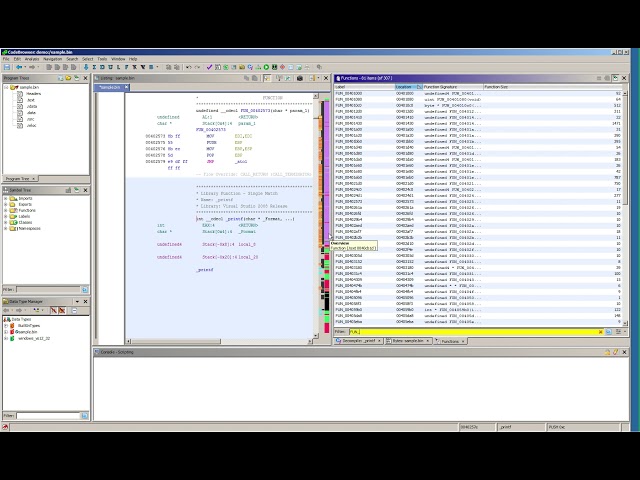The height and width of the screenshot is (480, 640).
Task: Click the grey forward navigation arrow
Action: (x=32, y=67)
